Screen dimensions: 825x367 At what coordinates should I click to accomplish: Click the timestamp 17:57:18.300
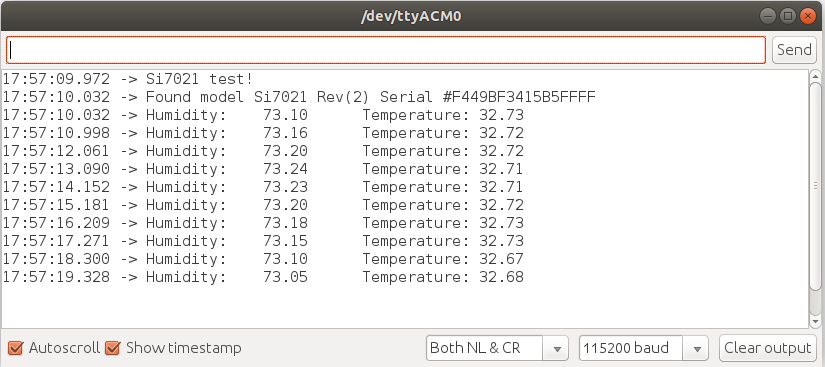coord(56,259)
